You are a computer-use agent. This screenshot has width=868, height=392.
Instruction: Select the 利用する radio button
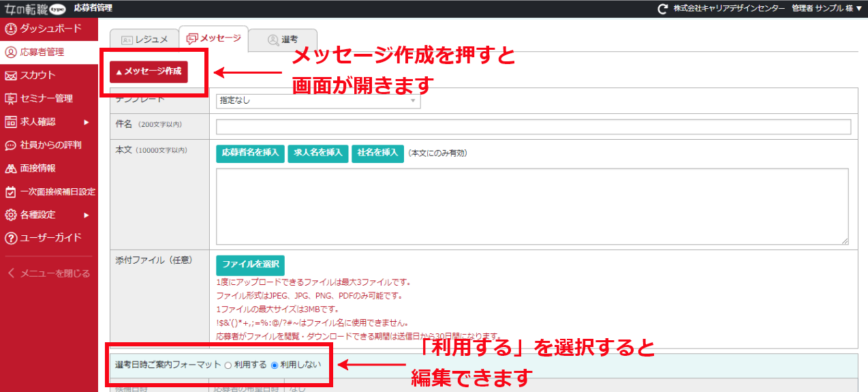[228, 365]
